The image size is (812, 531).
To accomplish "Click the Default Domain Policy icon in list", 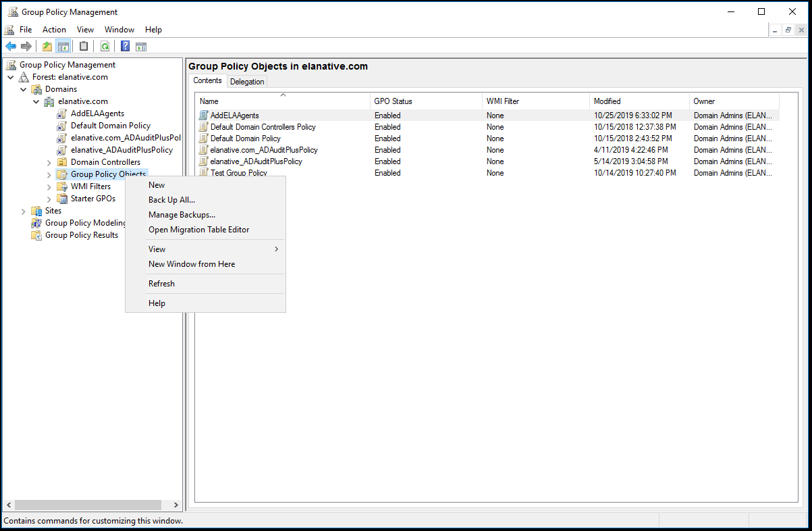I will (x=204, y=138).
